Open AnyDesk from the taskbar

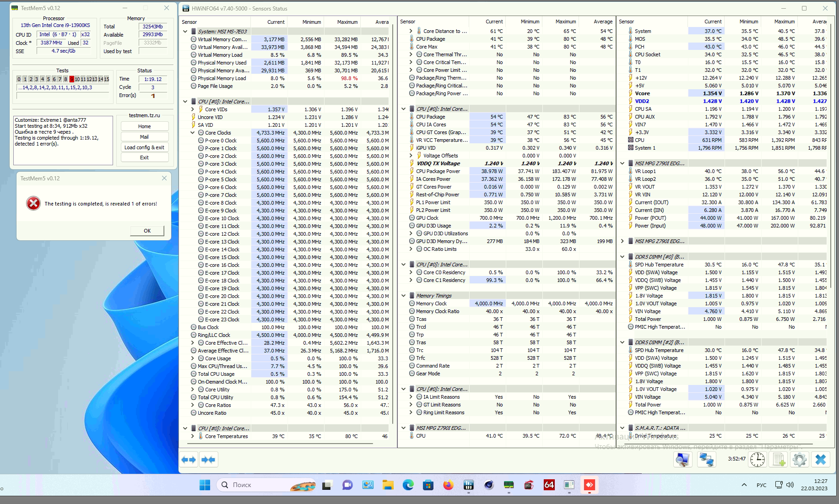pyautogui.click(x=589, y=485)
